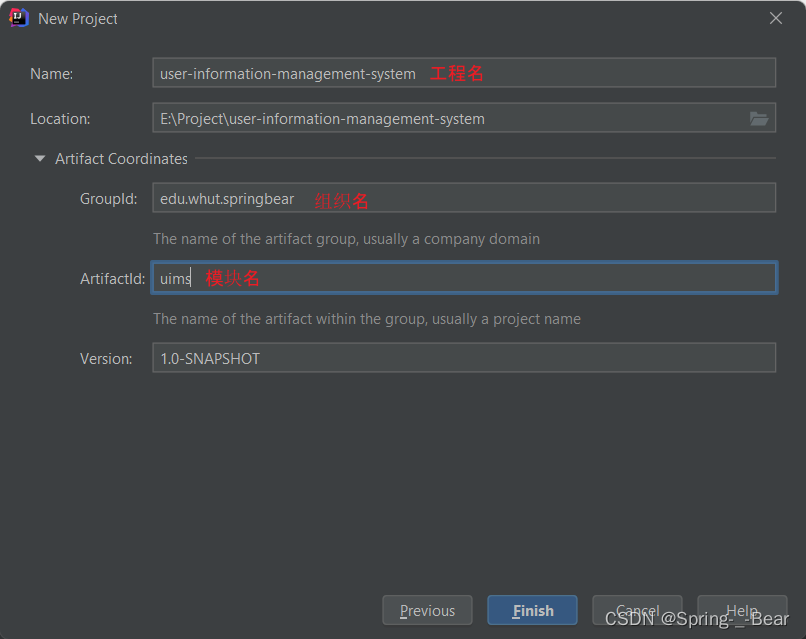The width and height of the screenshot is (806, 639).
Task: Click the folder browse icon in Location field
Action: [x=759, y=119]
